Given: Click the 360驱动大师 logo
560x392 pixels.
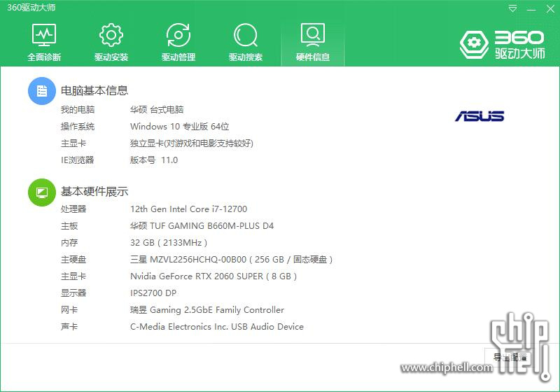Looking at the screenshot, I should click(502, 44).
